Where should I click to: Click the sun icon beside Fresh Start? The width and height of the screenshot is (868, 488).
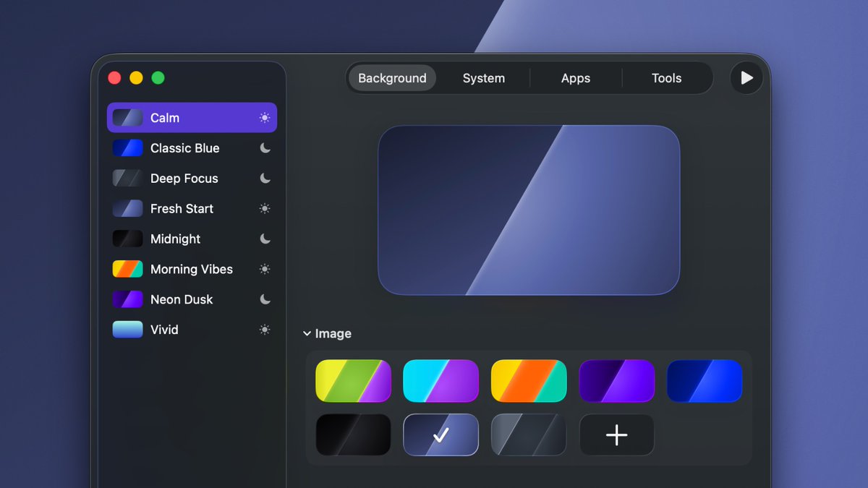[265, 208]
